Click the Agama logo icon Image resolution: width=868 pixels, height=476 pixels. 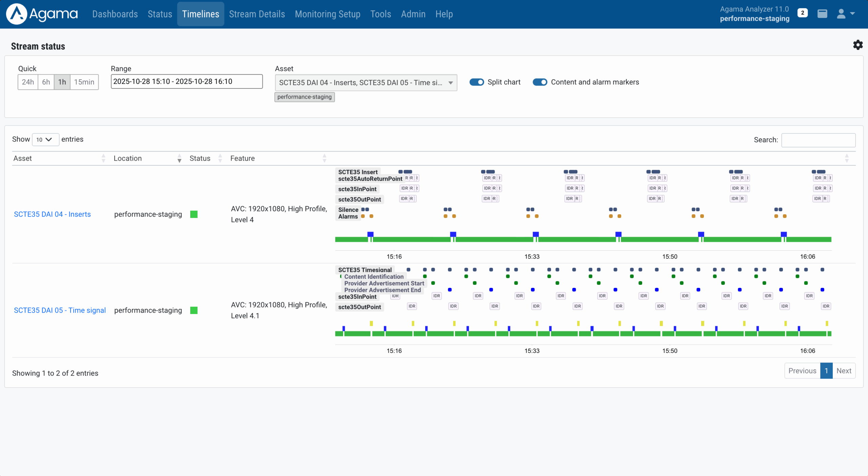17,14
